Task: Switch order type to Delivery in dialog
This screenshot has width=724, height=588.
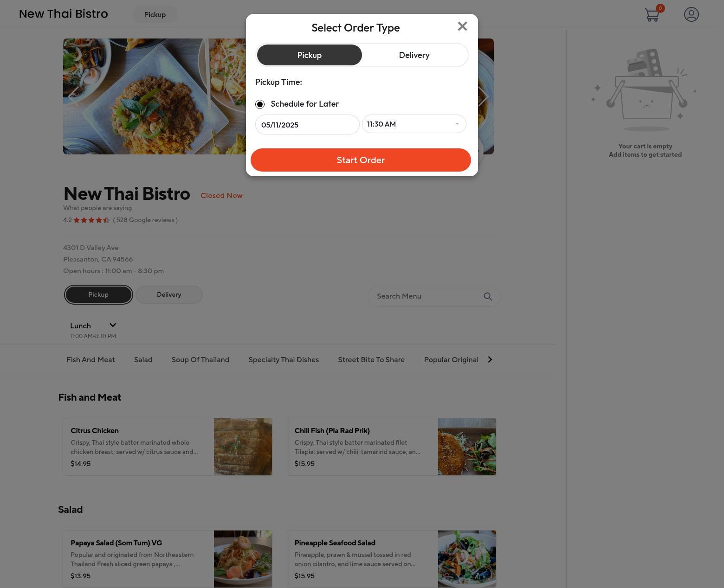Action: [414, 55]
